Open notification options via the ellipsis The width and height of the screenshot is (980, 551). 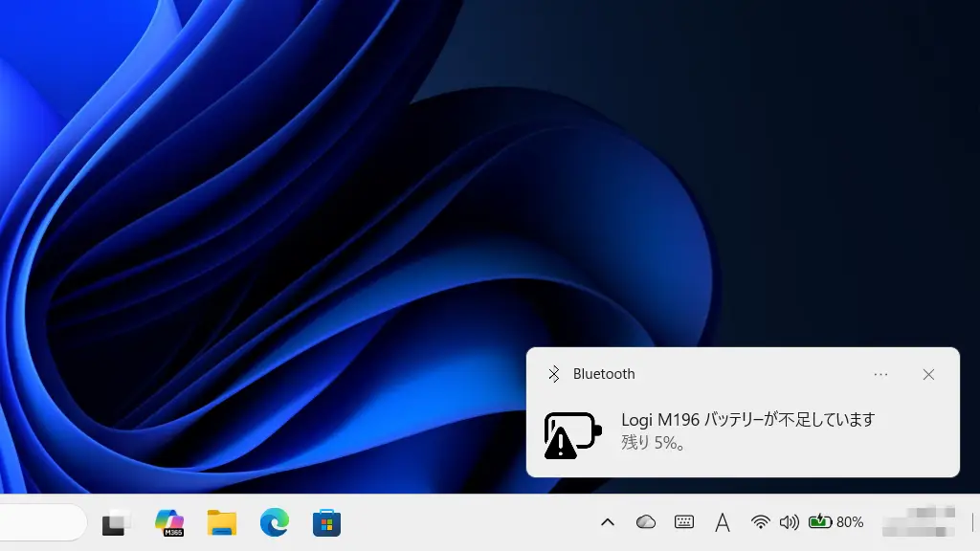coord(880,374)
